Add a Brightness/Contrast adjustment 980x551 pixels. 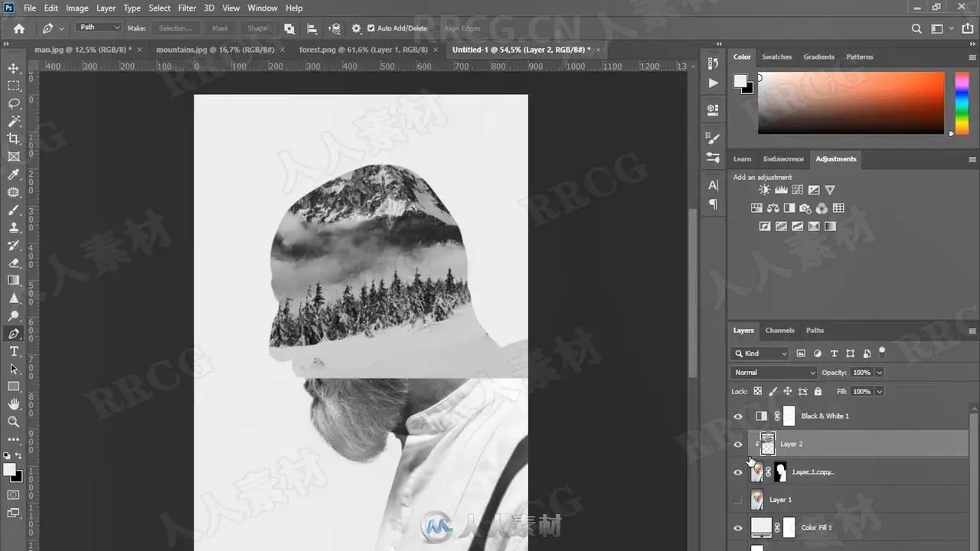(x=764, y=190)
